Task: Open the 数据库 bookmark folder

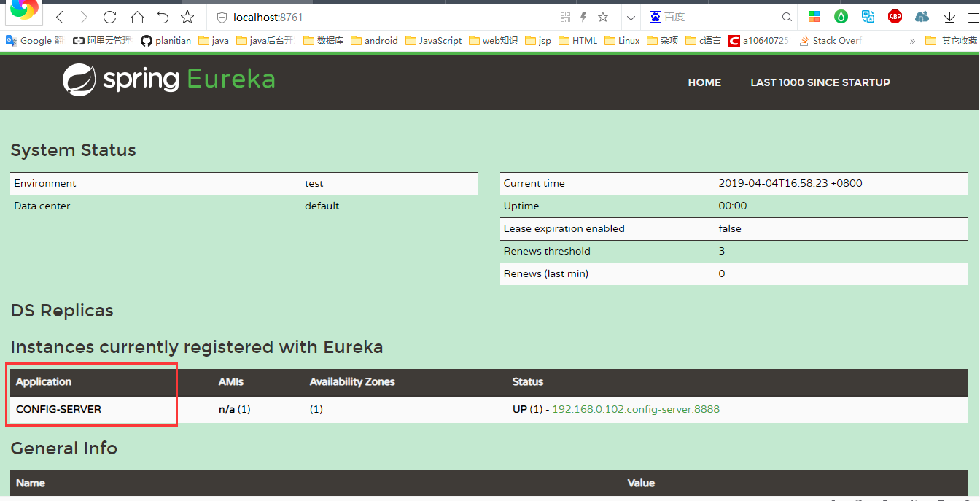Action: (x=323, y=41)
